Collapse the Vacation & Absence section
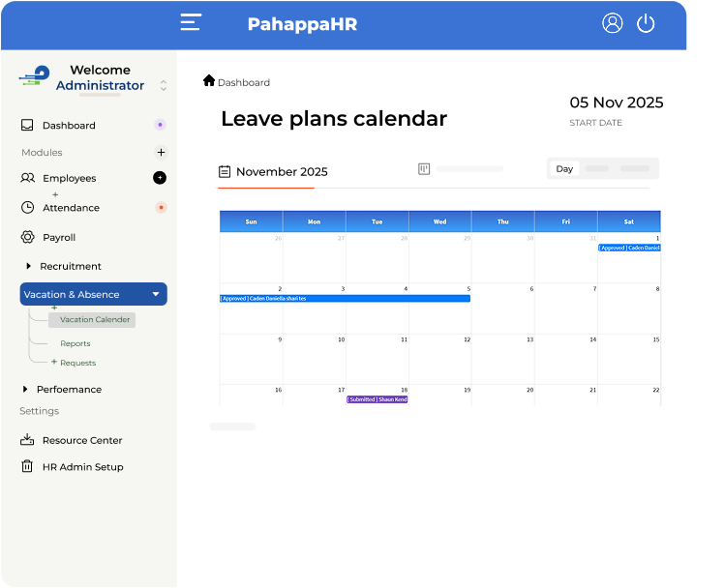This screenshot has width=724, height=588. tap(155, 294)
